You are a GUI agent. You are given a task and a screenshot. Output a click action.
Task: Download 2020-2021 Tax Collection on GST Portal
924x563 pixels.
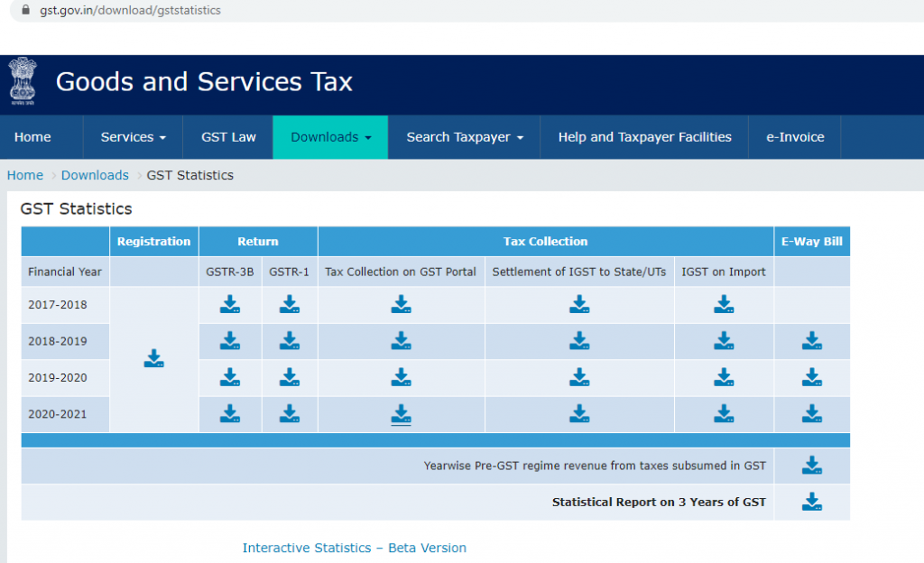tap(402, 414)
